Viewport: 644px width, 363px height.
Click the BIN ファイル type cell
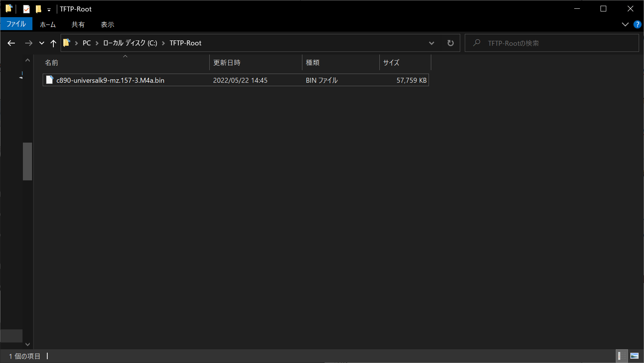(x=322, y=80)
